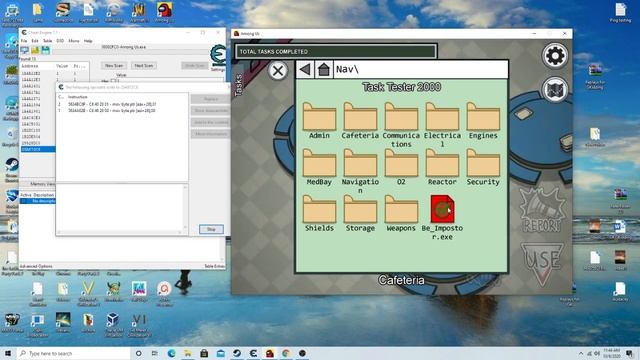
Task: Click the Cheat Engine logo Settings icon
Action: 218,58
